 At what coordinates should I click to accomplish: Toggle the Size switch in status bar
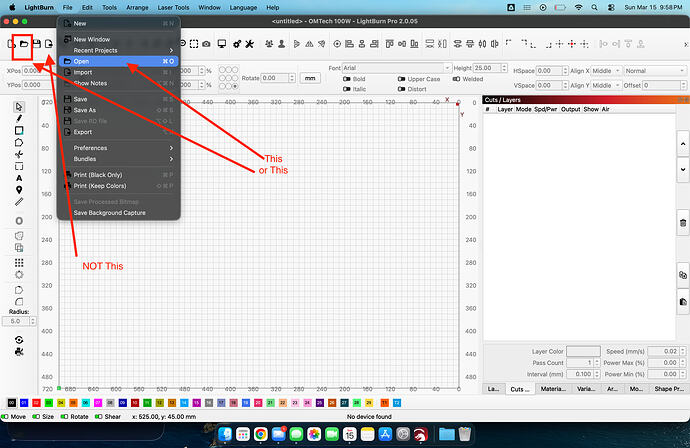tap(36, 416)
